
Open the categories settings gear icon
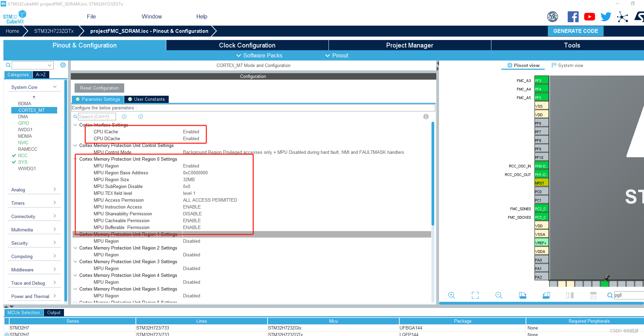(63, 65)
